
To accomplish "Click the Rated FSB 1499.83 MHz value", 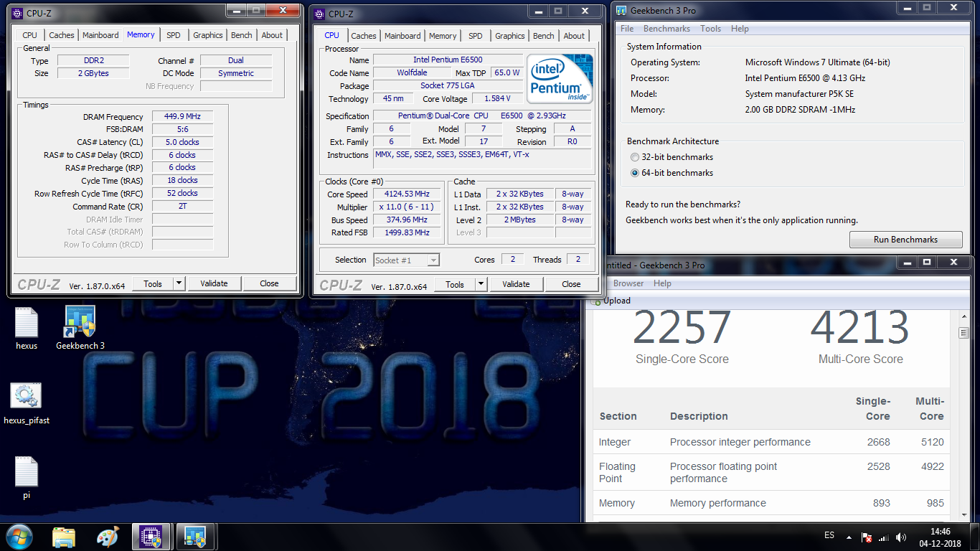I will [x=407, y=232].
